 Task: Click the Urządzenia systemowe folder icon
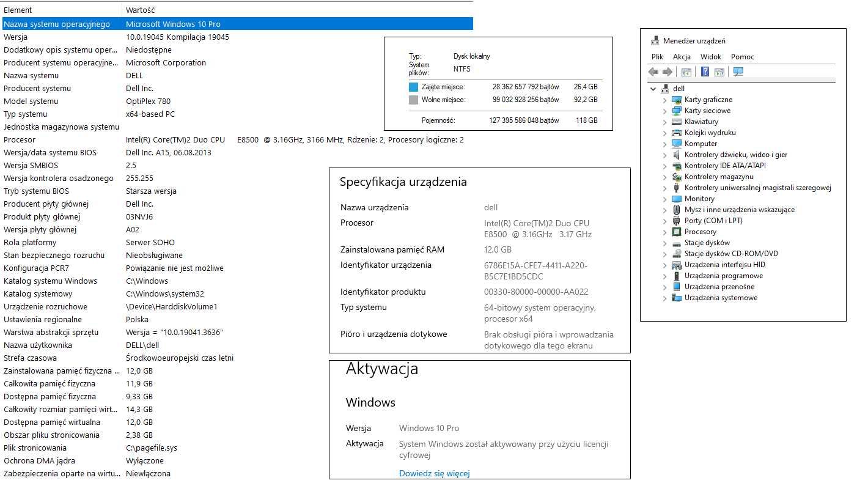point(677,298)
